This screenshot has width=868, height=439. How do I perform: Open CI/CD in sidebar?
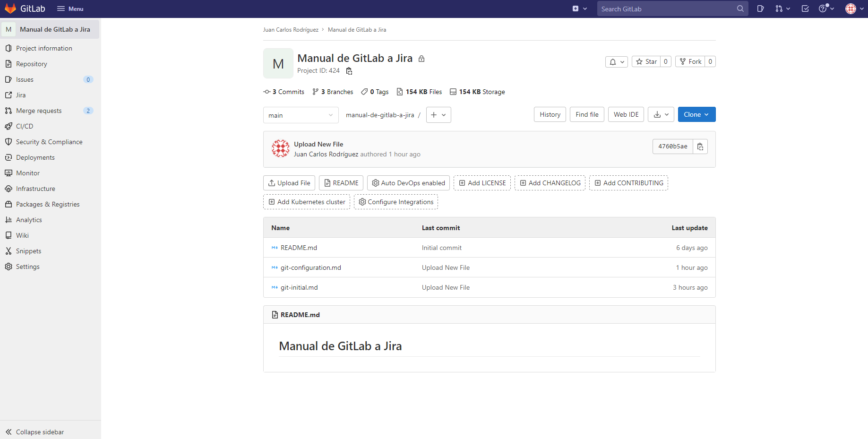click(25, 126)
